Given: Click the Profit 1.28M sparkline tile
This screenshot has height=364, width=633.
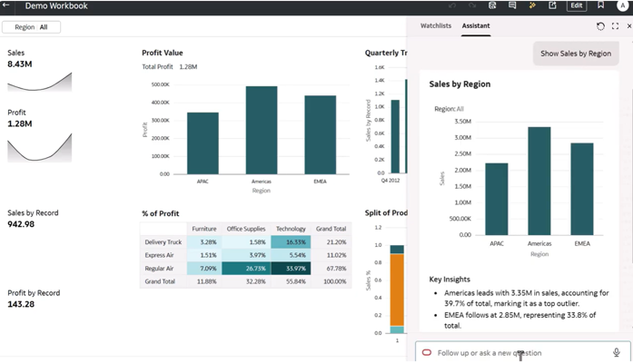Looking at the screenshot, I should pyautogui.click(x=40, y=135).
